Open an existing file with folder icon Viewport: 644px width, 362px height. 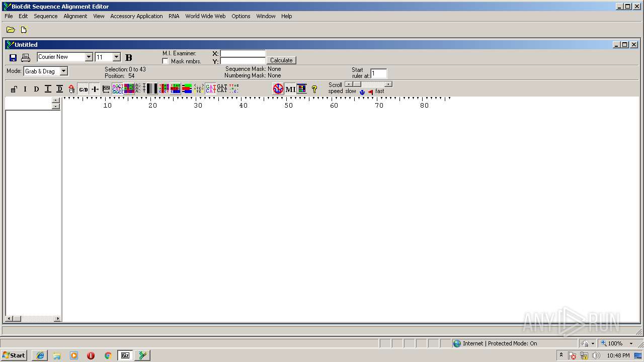pyautogui.click(x=10, y=30)
